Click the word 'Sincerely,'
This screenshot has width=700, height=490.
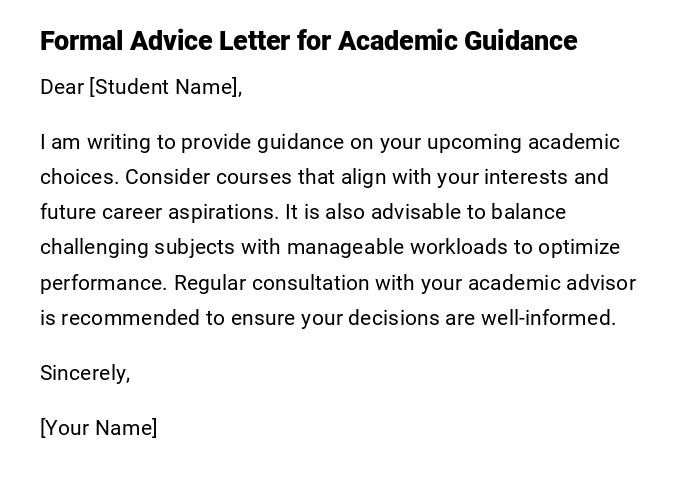(x=85, y=373)
